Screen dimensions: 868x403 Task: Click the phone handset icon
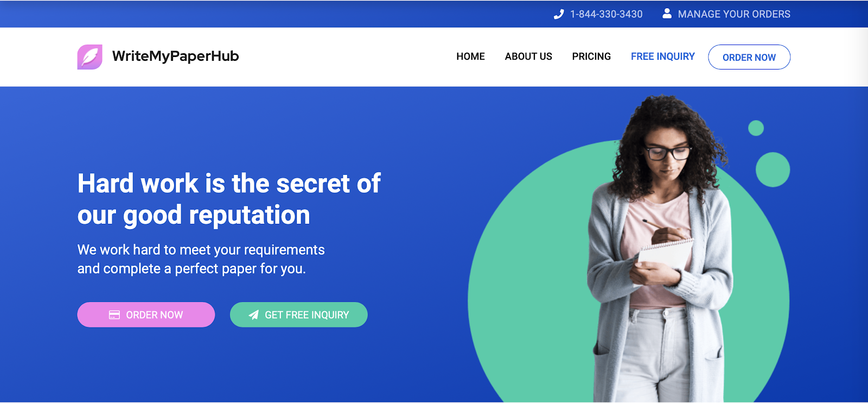pyautogui.click(x=559, y=15)
